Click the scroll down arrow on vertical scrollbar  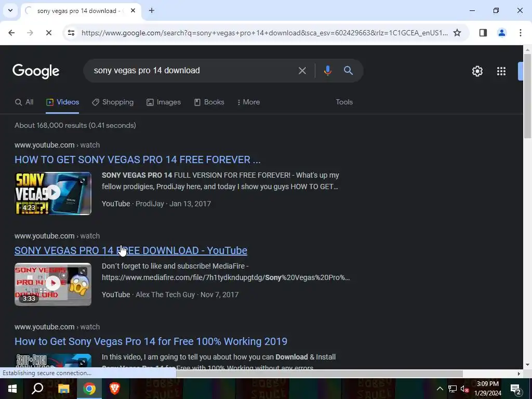click(527, 365)
